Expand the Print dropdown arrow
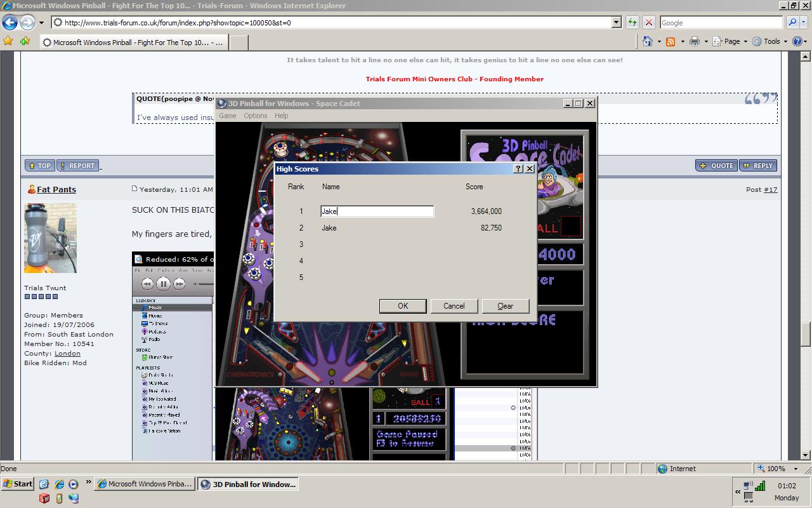The height and width of the screenshot is (508, 812). click(x=706, y=42)
